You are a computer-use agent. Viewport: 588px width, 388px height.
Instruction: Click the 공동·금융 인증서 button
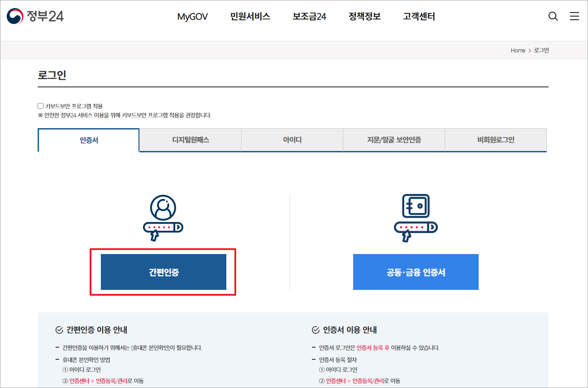click(x=415, y=272)
